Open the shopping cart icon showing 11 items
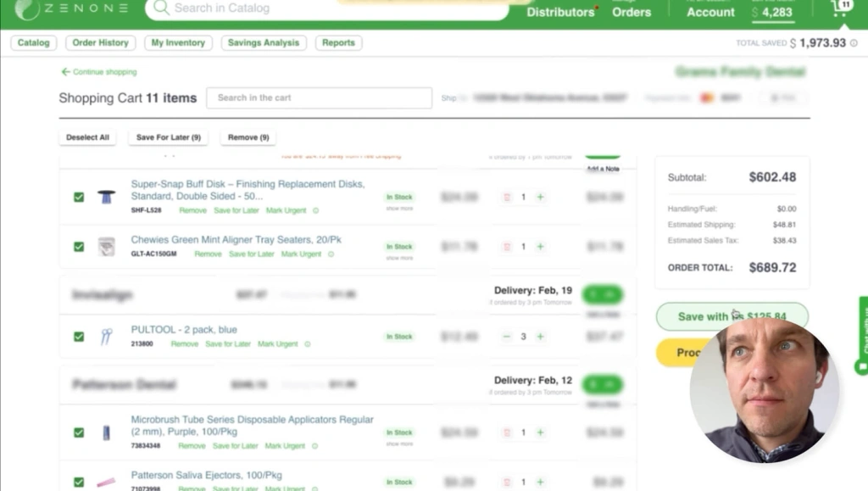This screenshot has width=868, height=491. [x=840, y=9]
